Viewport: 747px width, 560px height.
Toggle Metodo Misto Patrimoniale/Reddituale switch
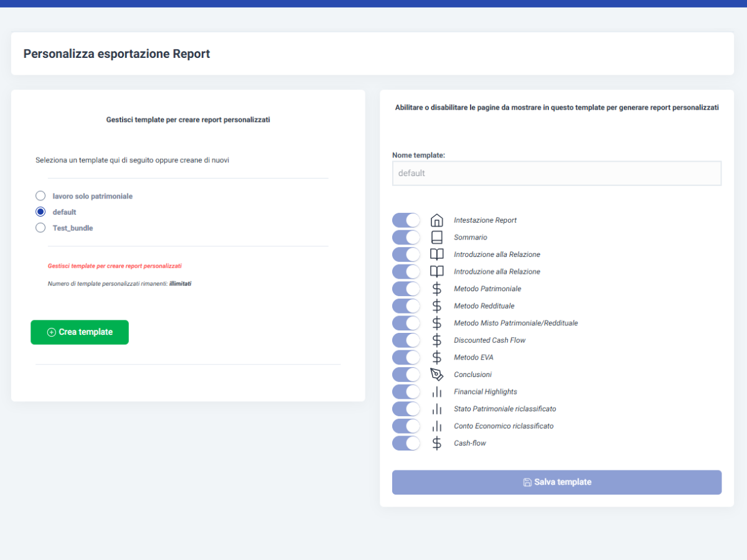coord(406,323)
